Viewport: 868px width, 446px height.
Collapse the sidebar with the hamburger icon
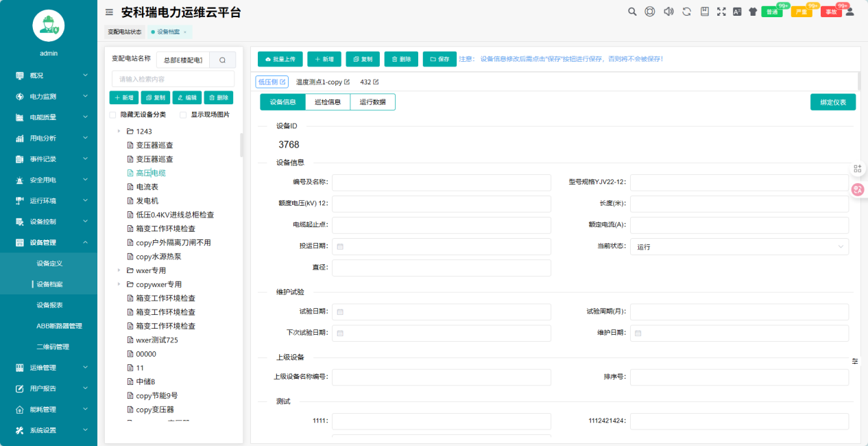coord(108,12)
